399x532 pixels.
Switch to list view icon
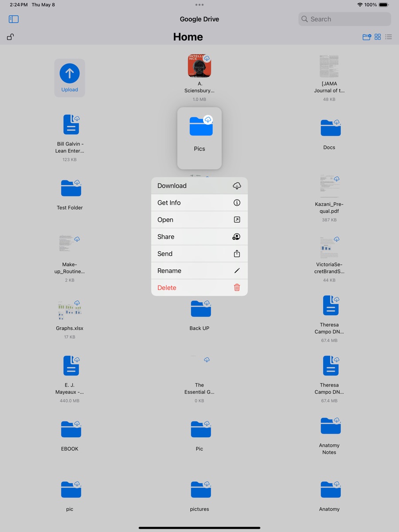[x=388, y=37]
